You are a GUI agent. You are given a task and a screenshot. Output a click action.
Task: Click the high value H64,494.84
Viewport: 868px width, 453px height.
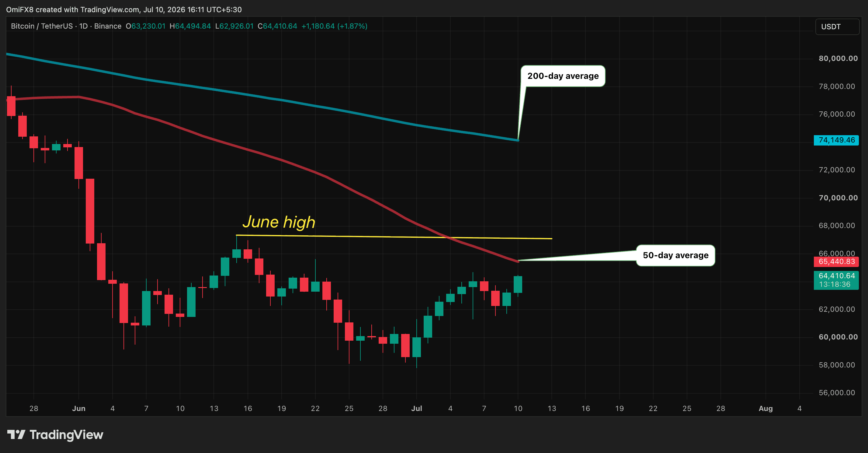(190, 26)
